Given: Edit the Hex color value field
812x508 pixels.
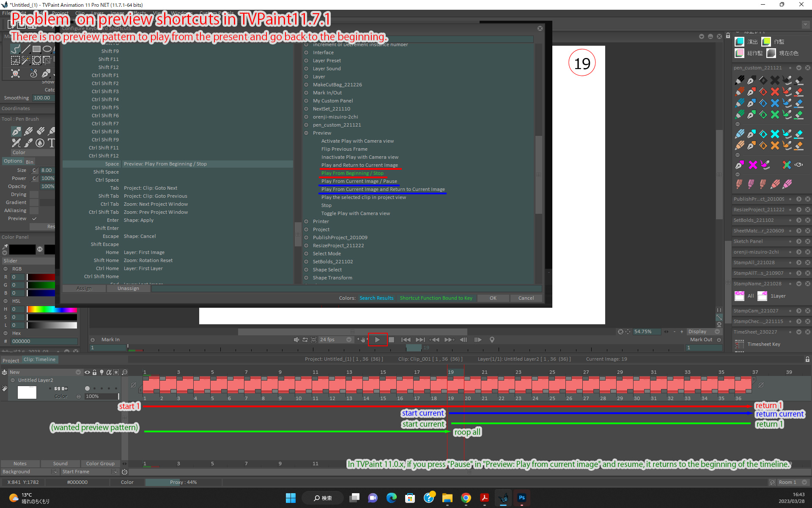Looking at the screenshot, I should [x=44, y=341].
